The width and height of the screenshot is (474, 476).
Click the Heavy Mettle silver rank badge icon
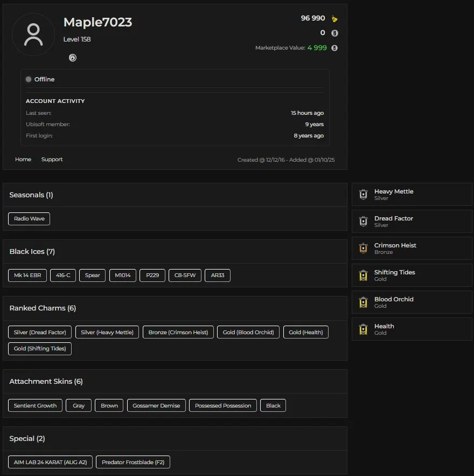363,194
